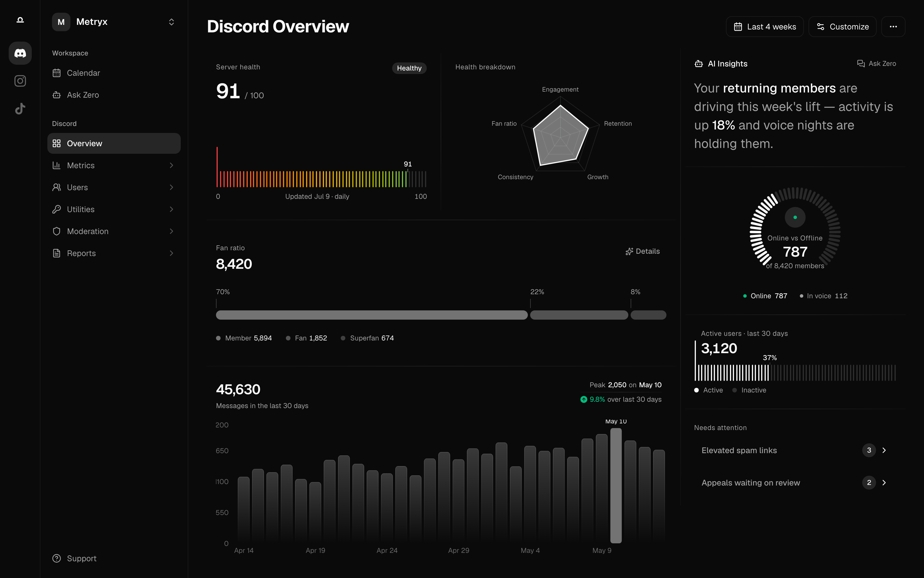Open the Utilities sidebar item

(x=114, y=210)
